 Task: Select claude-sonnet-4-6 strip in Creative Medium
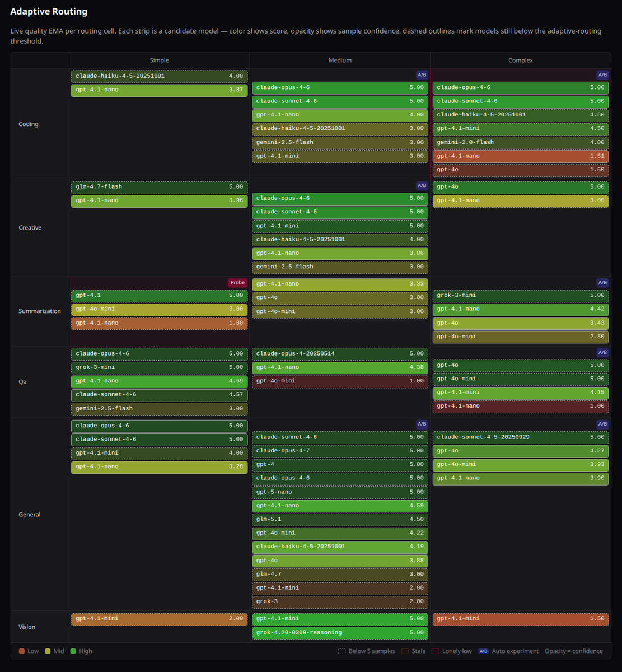point(340,212)
